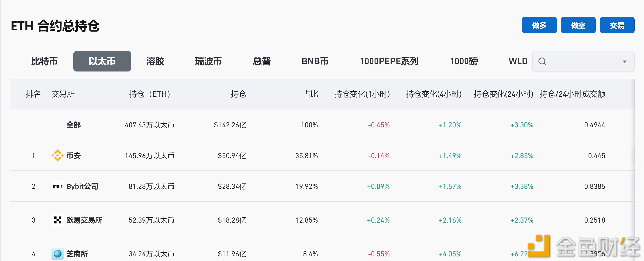The width and height of the screenshot is (644, 261).
Task: Open the BNB币 tab
Action: click(315, 61)
